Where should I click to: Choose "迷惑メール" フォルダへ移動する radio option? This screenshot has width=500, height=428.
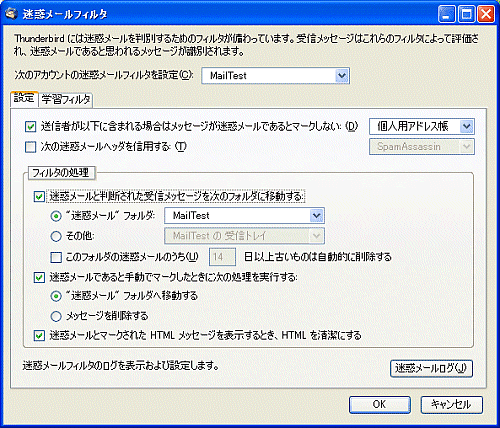click(x=56, y=296)
